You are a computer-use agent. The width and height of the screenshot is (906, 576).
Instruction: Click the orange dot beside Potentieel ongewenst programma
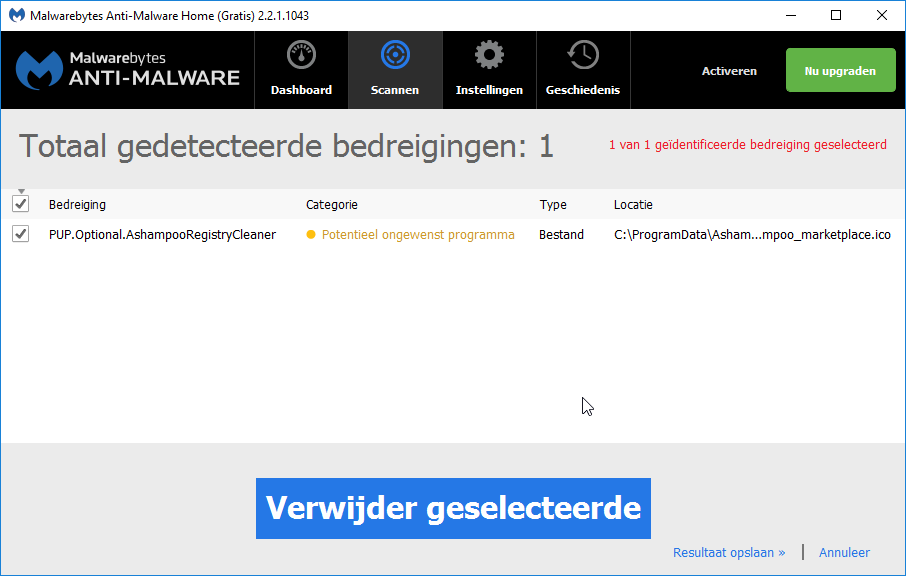point(311,234)
